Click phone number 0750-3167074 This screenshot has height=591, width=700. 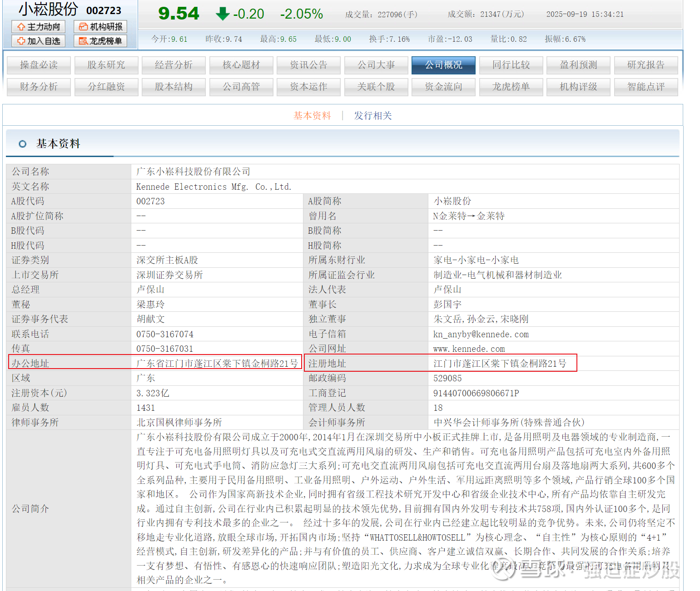(x=165, y=334)
